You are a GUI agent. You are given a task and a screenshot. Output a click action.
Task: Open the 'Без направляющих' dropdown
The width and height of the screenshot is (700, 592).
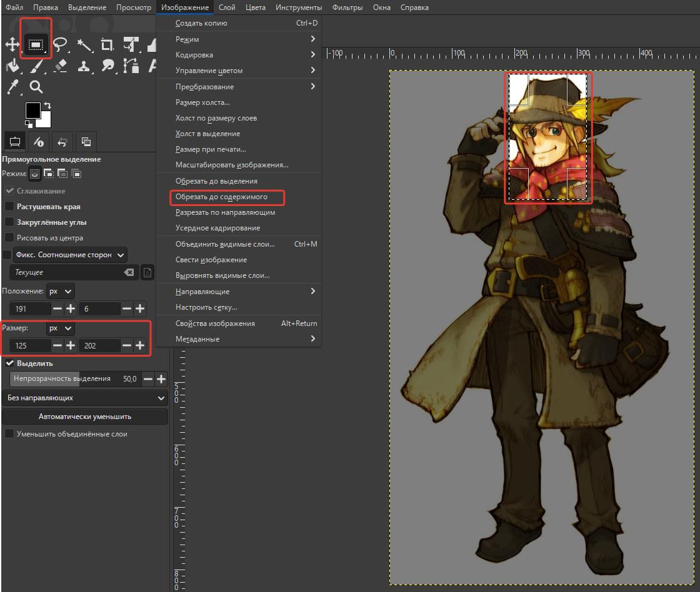pyautogui.click(x=85, y=398)
